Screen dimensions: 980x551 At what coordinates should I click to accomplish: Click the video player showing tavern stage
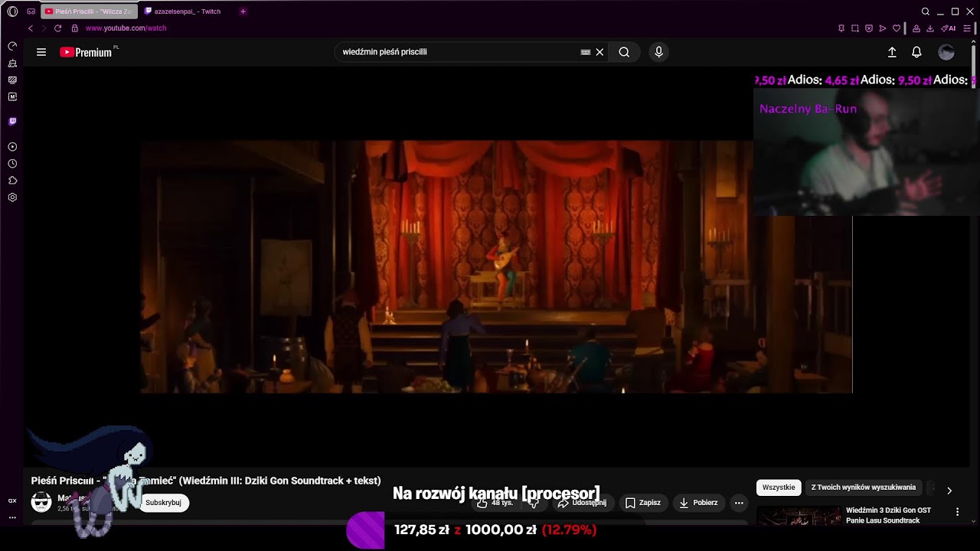pyautogui.click(x=496, y=266)
